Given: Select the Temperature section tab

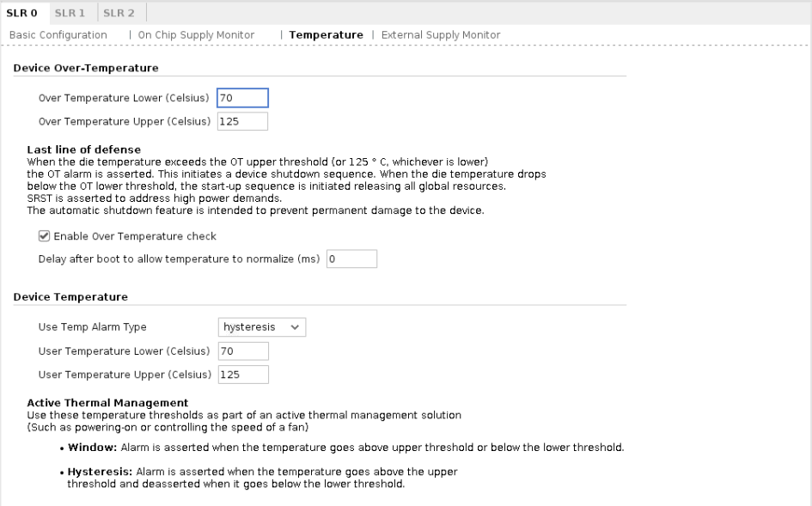Looking at the screenshot, I should pos(326,34).
